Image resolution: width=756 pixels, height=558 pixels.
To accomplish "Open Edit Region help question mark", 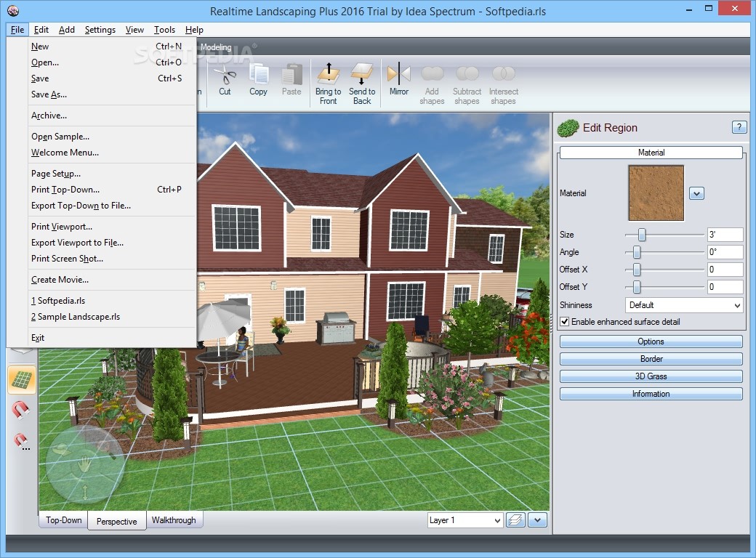I will [x=739, y=127].
